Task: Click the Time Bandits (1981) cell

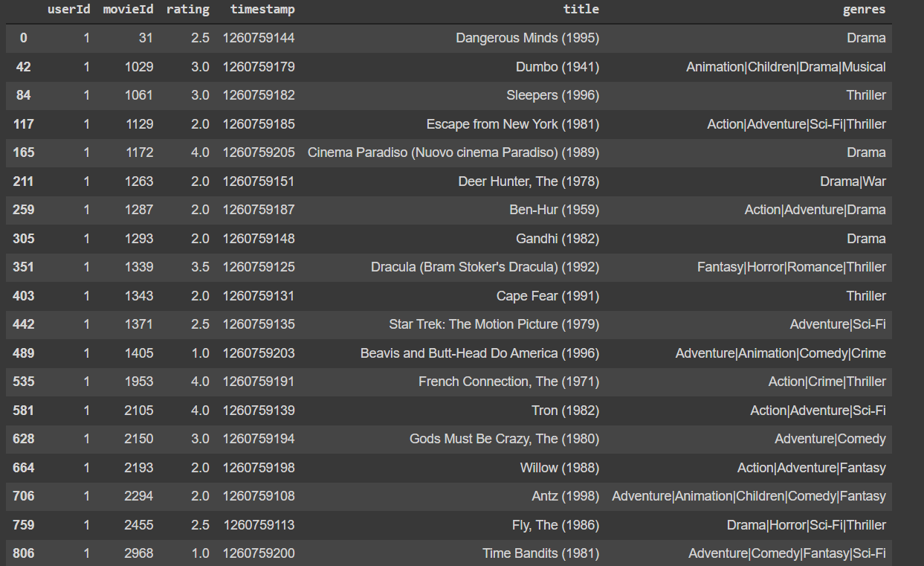Action: 541,553
